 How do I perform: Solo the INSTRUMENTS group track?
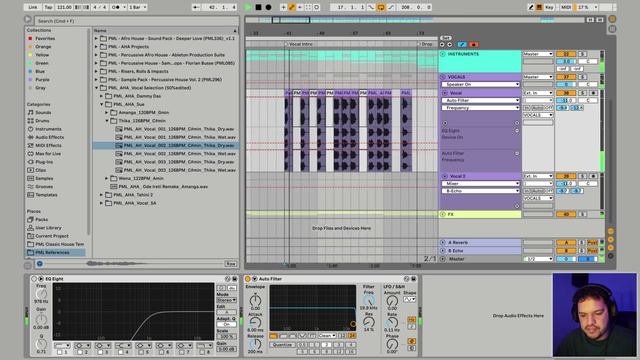tap(583, 54)
